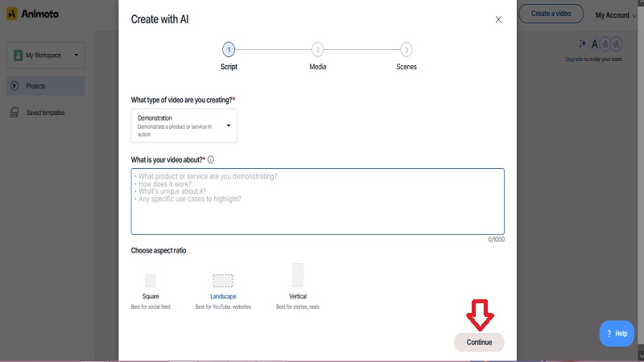Open the Help chat button
644x362 pixels.
pyautogui.click(x=617, y=333)
